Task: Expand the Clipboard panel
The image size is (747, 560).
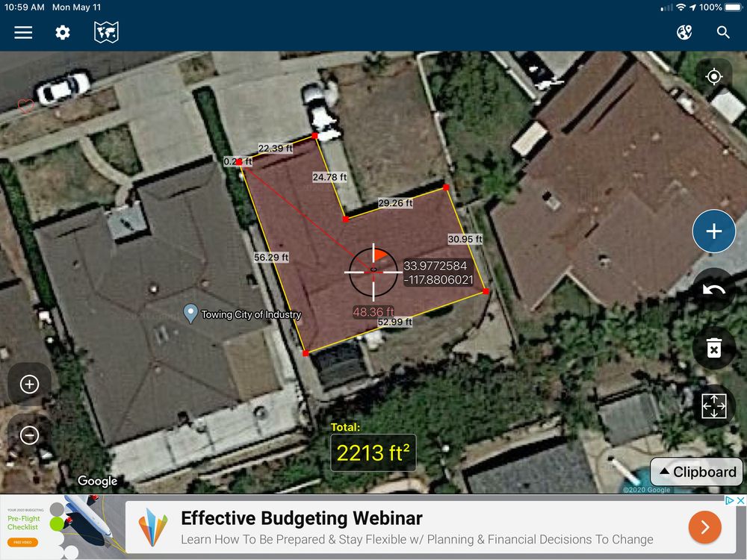Action: [x=696, y=472]
